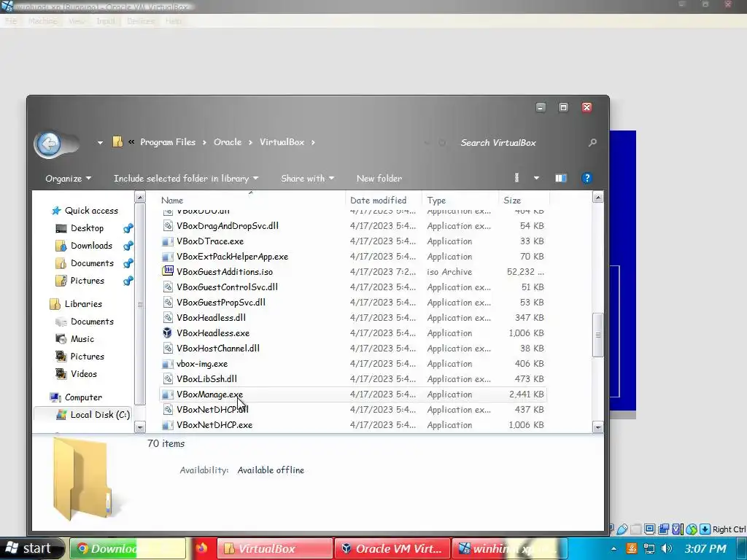Image resolution: width=747 pixels, height=560 pixels.
Task: Open the Organize menu
Action: (68, 179)
